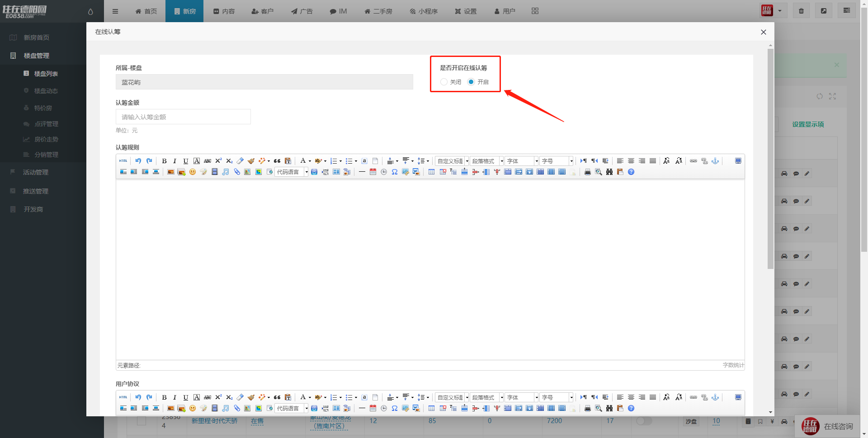Apply underline in the 认筹规则 editor

click(185, 161)
